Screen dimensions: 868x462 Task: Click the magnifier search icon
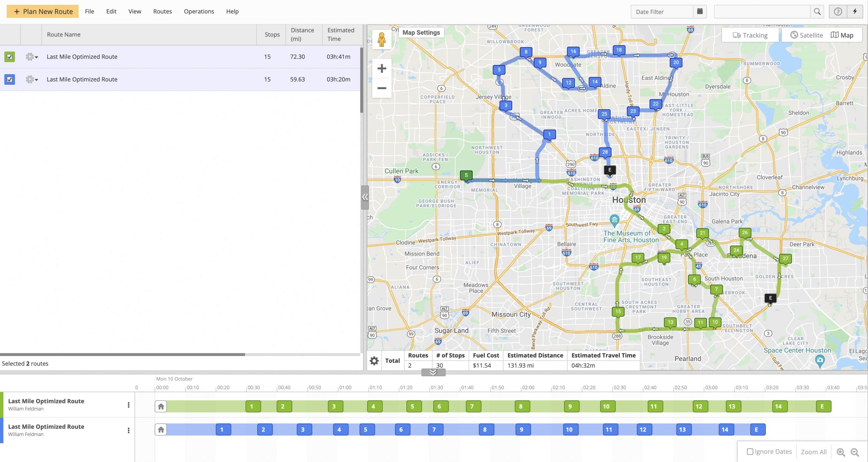pos(817,12)
